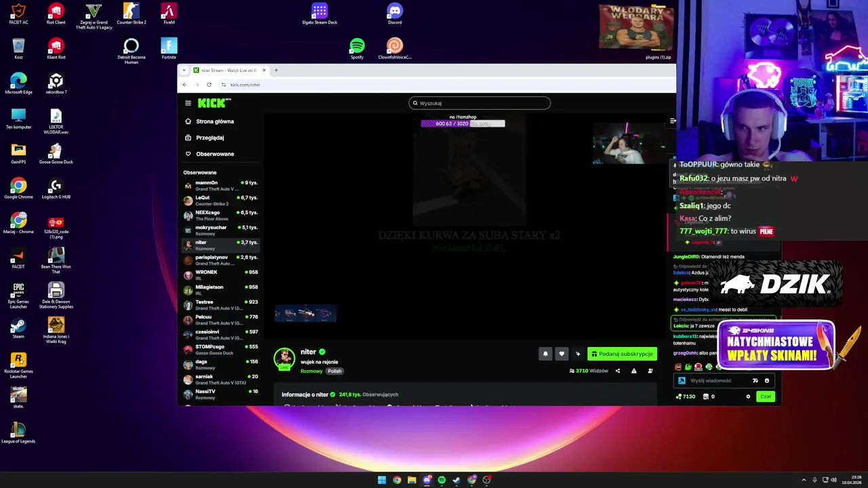Select LeQut in the followed channels list
The height and width of the screenshot is (488, 868).
click(x=221, y=201)
